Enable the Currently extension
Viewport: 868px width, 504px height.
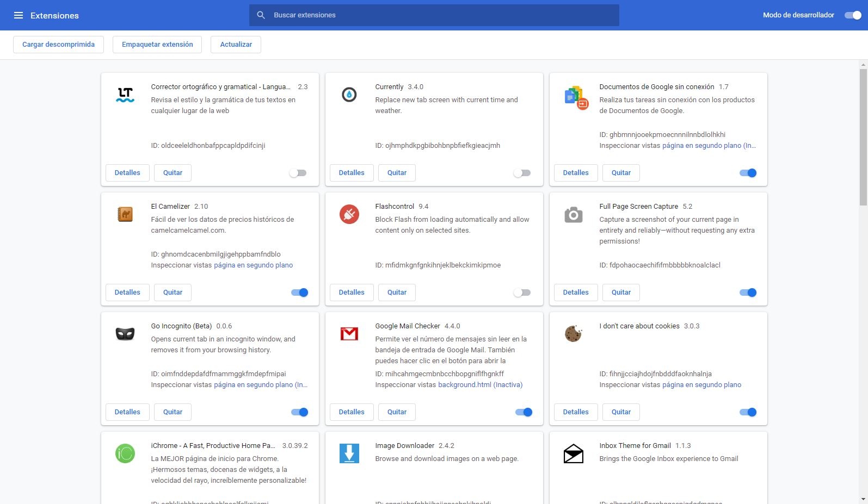click(522, 173)
